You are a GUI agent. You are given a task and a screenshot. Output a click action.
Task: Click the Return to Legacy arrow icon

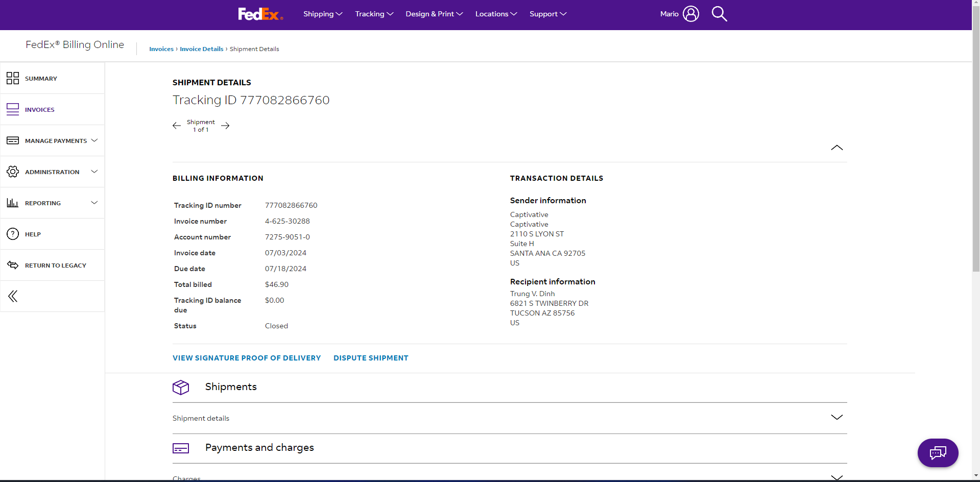click(13, 265)
